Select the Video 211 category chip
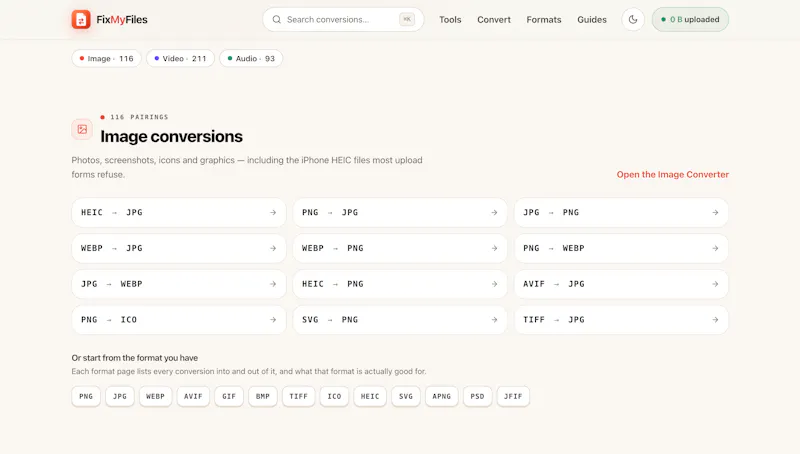This screenshot has width=800, height=454. pos(180,58)
